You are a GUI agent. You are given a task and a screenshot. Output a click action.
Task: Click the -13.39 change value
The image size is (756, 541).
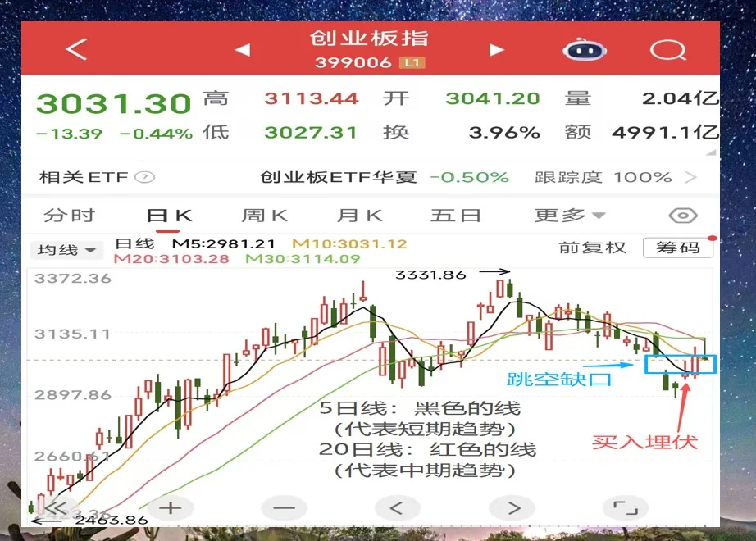click(x=70, y=134)
